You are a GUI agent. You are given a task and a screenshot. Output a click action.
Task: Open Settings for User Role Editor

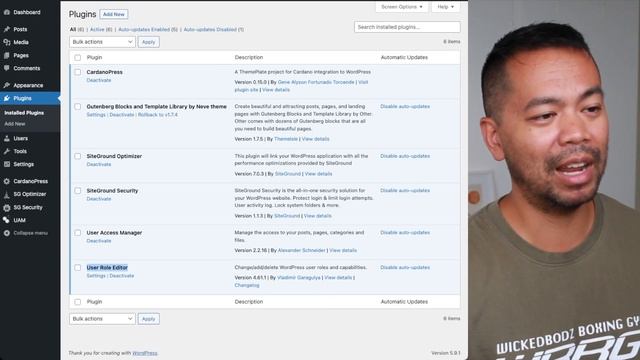pyautogui.click(x=96, y=276)
